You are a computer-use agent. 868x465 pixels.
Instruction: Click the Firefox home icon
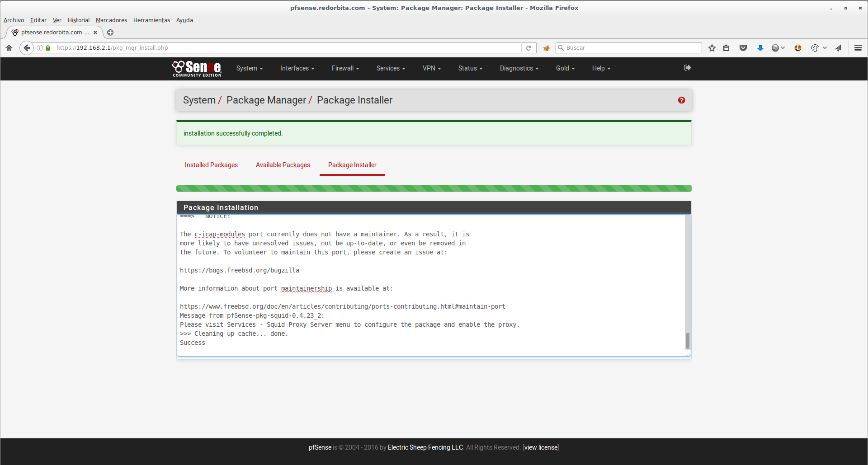9,48
